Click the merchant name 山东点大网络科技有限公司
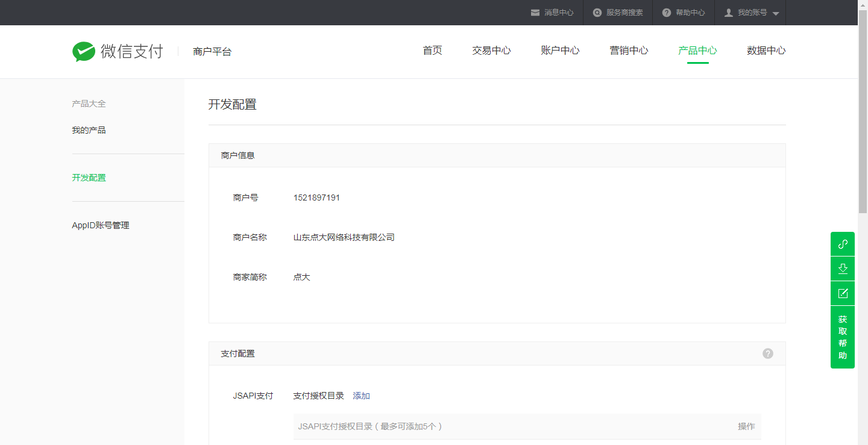868x445 pixels. coord(344,237)
